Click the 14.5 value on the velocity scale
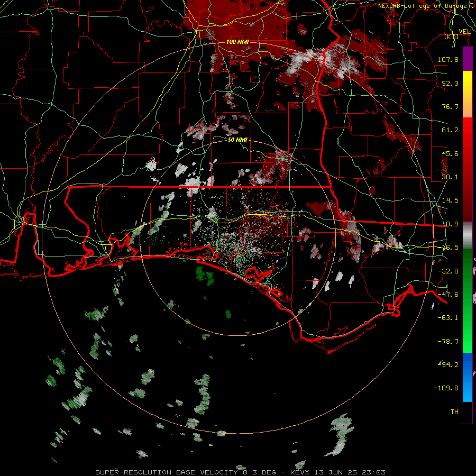476x476 pixels. 450,200
